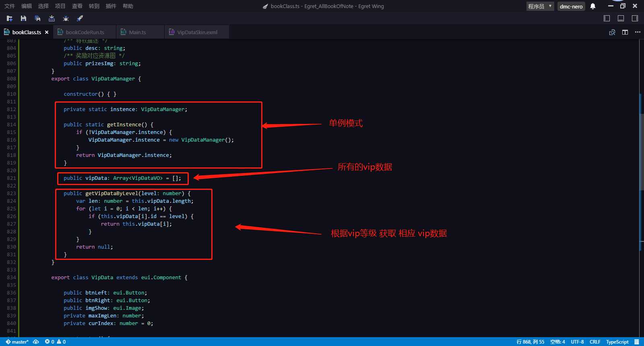The image size is (644, 346).
Task: Open the errors and warnings count
Action: pyautogui.click(x=55, y=342)
